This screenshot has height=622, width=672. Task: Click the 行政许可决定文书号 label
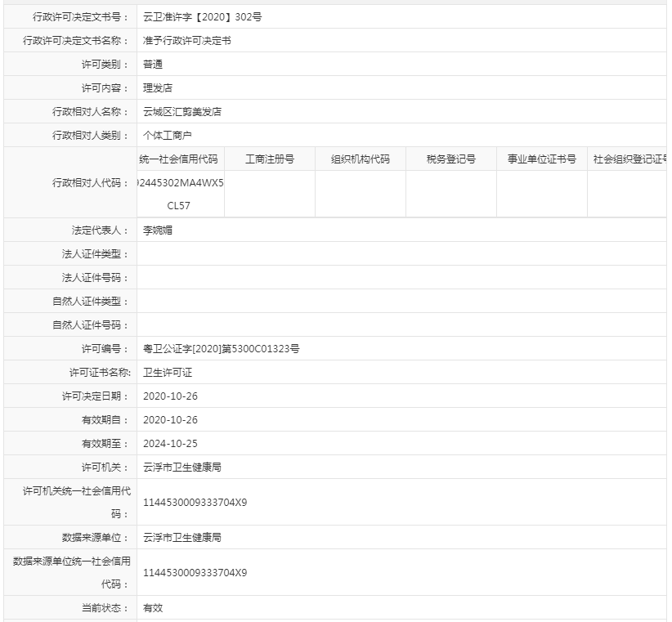[x=81, y=17]
